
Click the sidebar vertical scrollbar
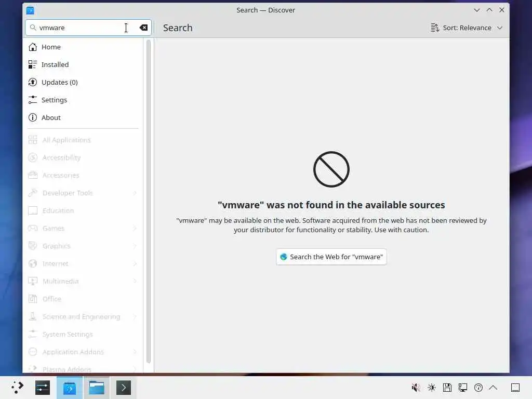click(148, 202)
